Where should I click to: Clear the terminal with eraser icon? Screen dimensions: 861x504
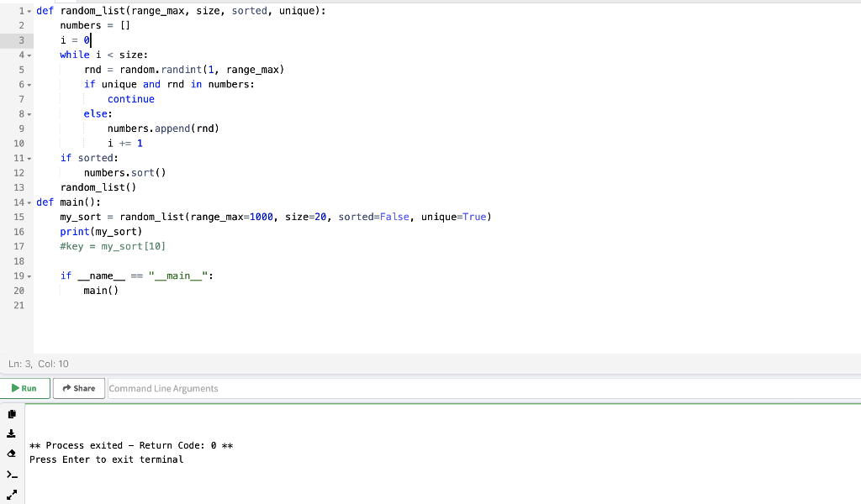click(12, 454)
